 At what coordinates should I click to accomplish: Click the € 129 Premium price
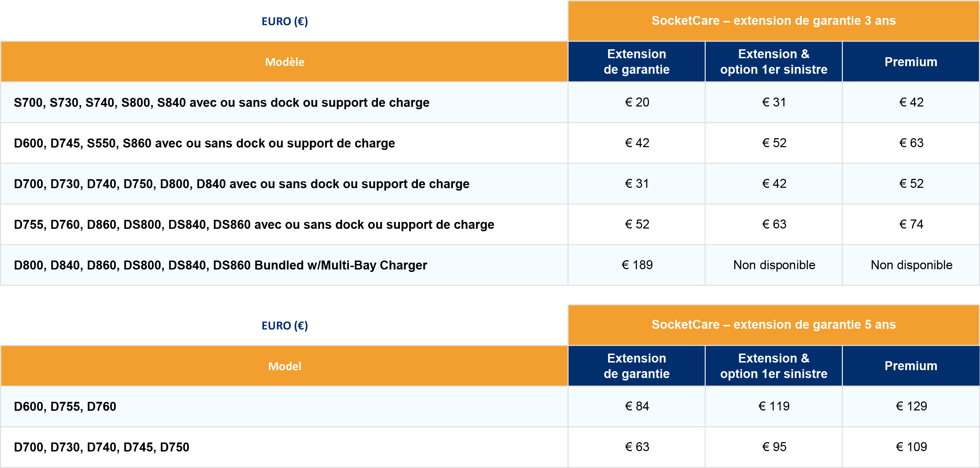tap(911, 406)
